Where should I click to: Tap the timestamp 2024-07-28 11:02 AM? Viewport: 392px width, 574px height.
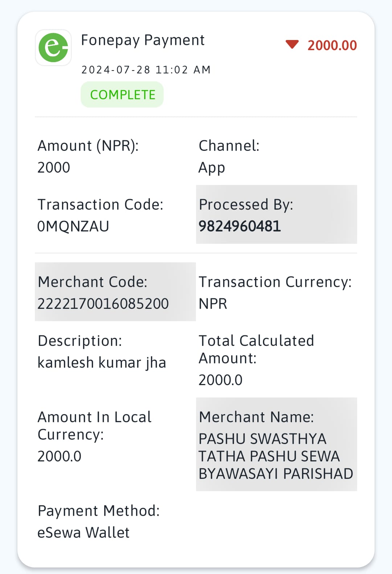tap(146, 70)
